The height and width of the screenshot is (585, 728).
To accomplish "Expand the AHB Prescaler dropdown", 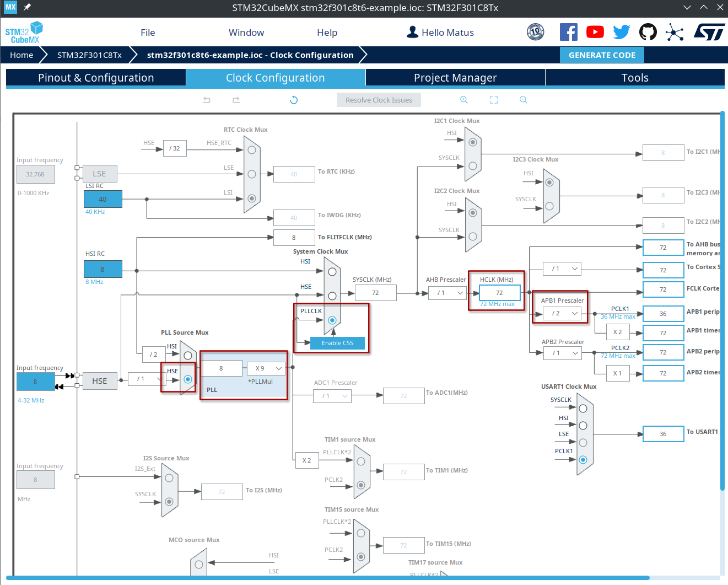I will [447, 293].
